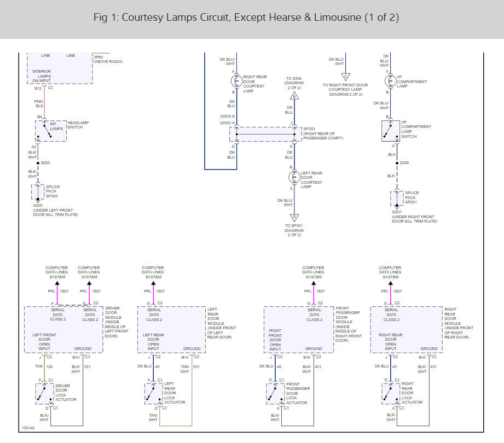Click data line arrow above driver door module pin F
Screen dimensions: 504x443
coord(57,283)
